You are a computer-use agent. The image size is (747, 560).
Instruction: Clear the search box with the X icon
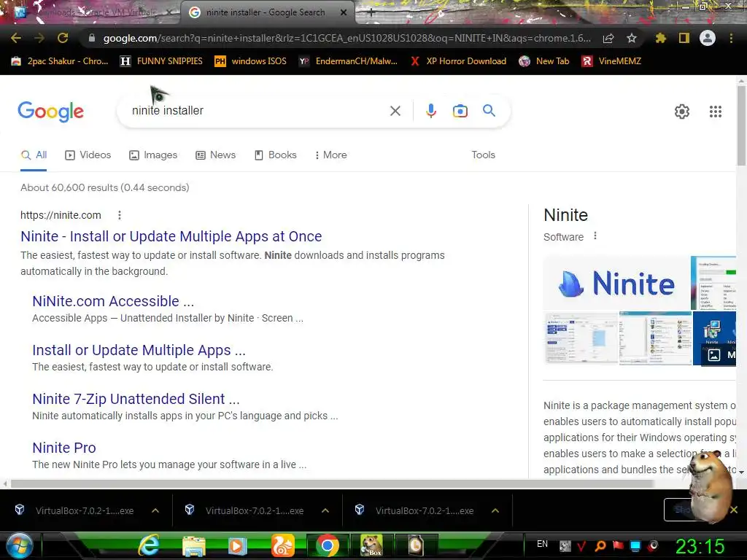395,111
